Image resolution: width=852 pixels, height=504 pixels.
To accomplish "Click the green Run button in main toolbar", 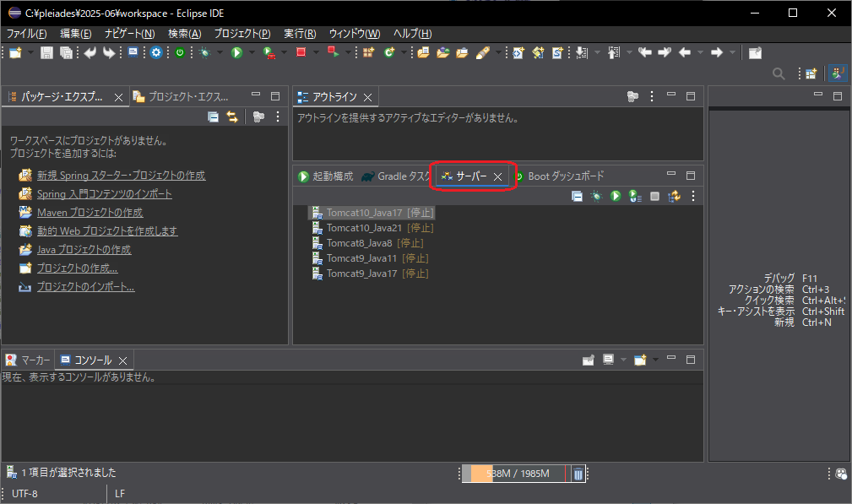I will tap(237, 52).
